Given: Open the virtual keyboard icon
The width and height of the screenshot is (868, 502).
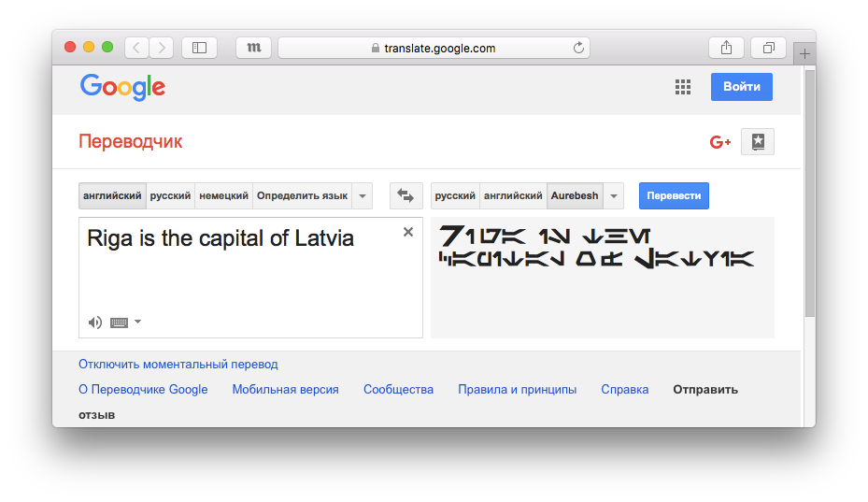Looking at the screenshot, I should tap(119, 323).
